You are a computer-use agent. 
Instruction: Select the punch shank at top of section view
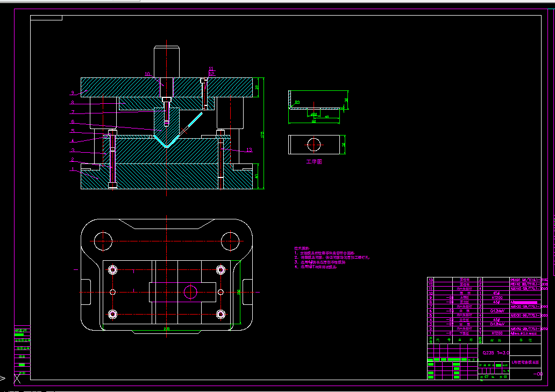(167, 61)
